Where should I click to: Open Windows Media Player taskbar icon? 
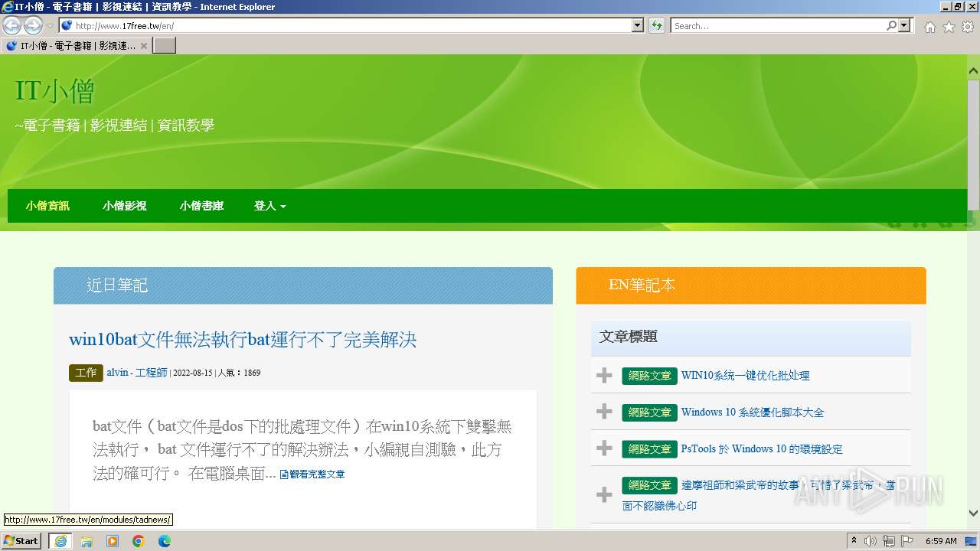pyautogui.click(x=113, y=541)
